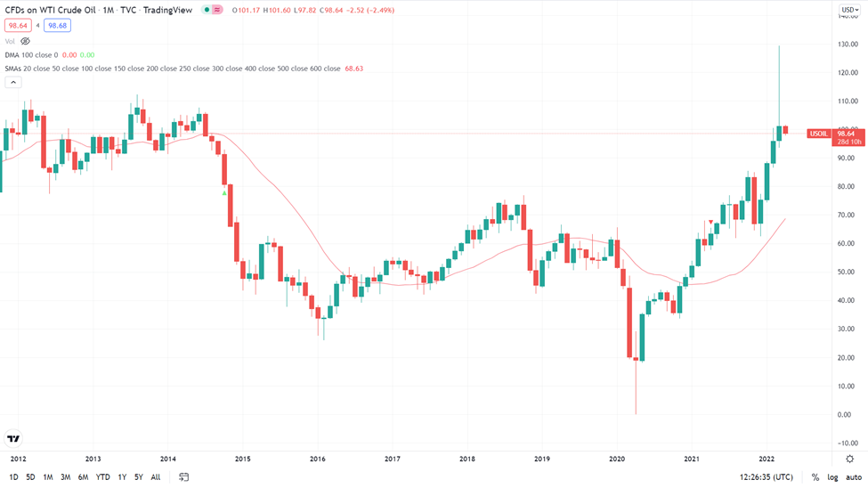Screen dimensions: 868x488
Task: Click the TradingView logo icon
Action: 13,439
